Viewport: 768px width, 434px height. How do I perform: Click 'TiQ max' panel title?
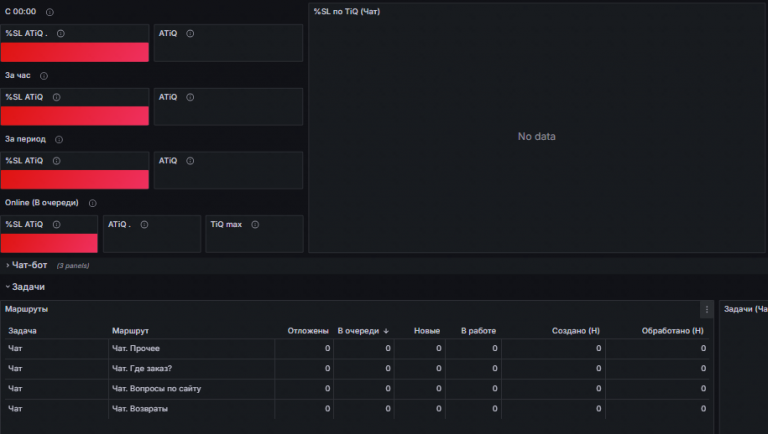226,224
